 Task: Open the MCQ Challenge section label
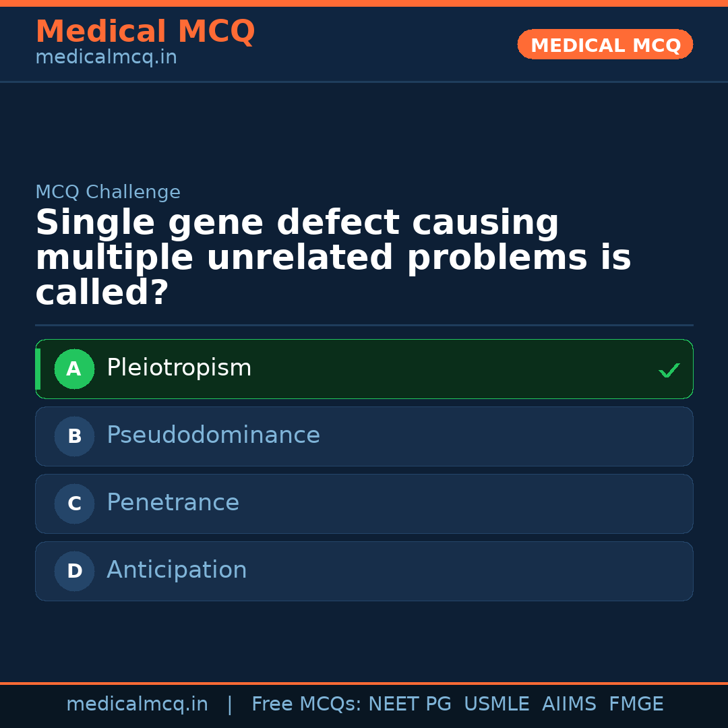(108, 192)
